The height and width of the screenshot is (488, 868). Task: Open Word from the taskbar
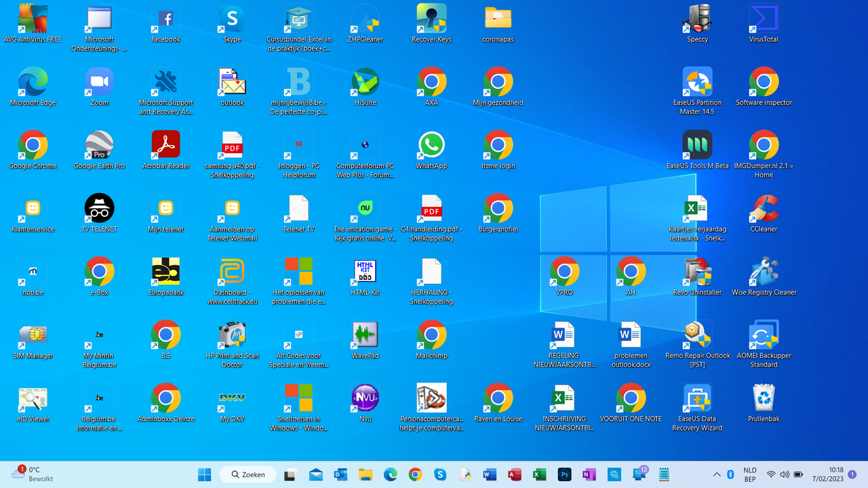(490, 474)
